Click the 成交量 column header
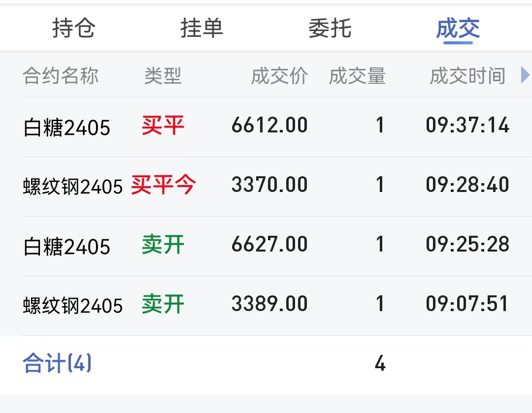Image resolution: width=532 pixels, height=413 pixels. tap(357, 76)
